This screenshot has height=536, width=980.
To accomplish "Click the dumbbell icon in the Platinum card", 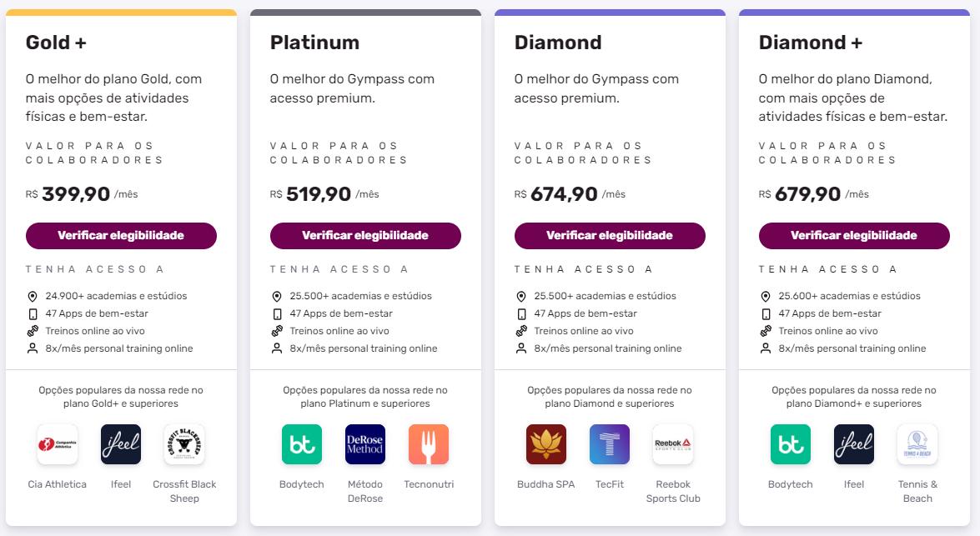I will [277, 331].
